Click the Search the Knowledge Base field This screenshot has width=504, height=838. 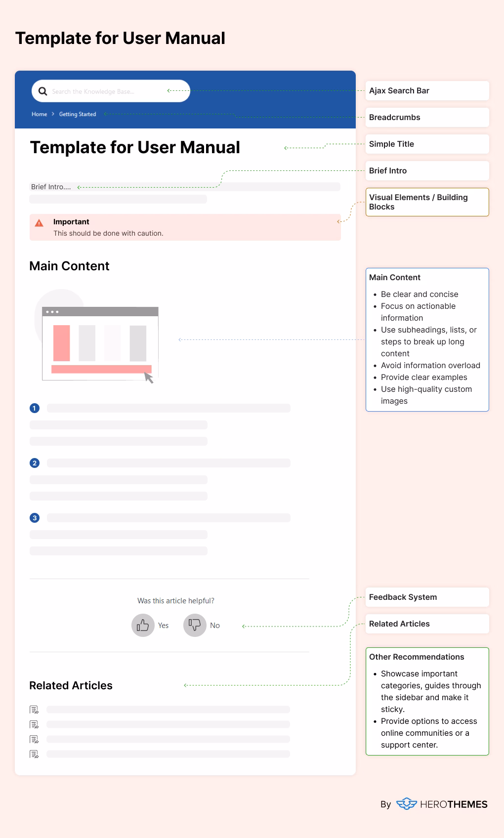point(111,91)
